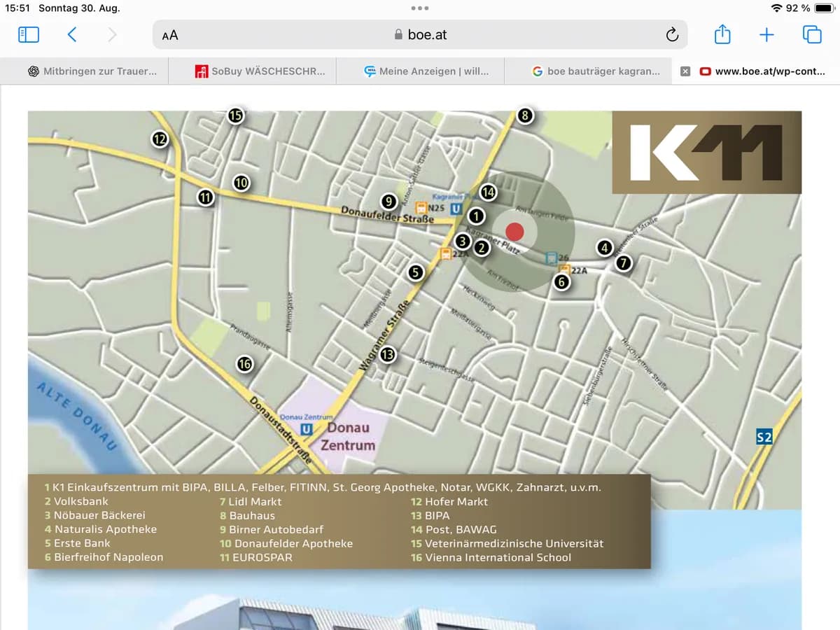Tap the boe.at address field
Image resolution: width=840 pixels, height=630 pixels.
420,34
